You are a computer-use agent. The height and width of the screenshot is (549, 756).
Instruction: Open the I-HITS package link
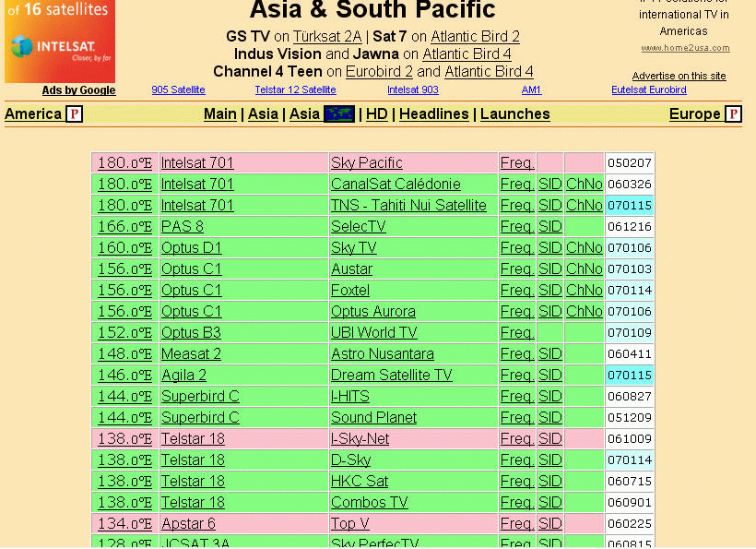(x=350, y=397)
